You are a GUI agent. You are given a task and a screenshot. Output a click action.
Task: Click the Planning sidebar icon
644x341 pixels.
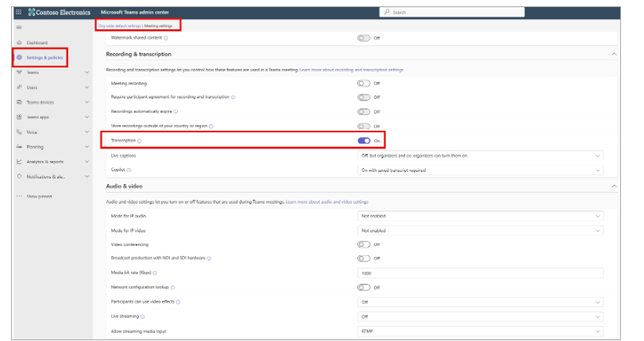pos(19,147)
